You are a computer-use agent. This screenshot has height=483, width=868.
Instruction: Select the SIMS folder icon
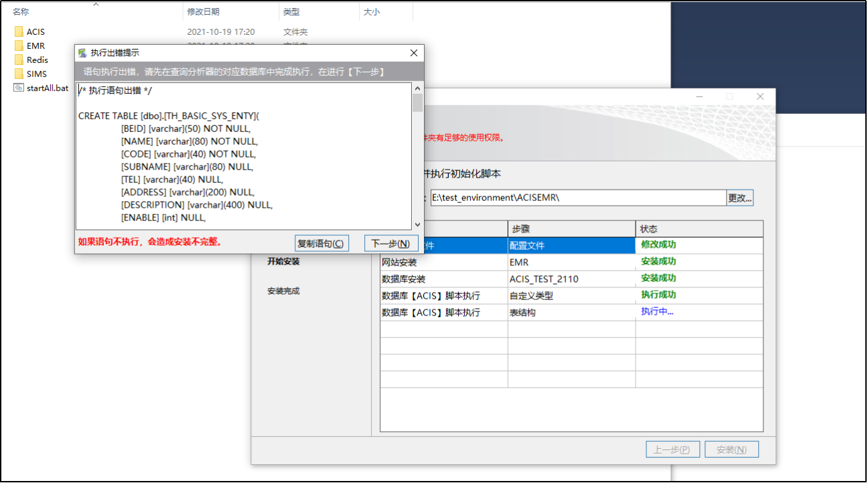click(x=19, y=74)
